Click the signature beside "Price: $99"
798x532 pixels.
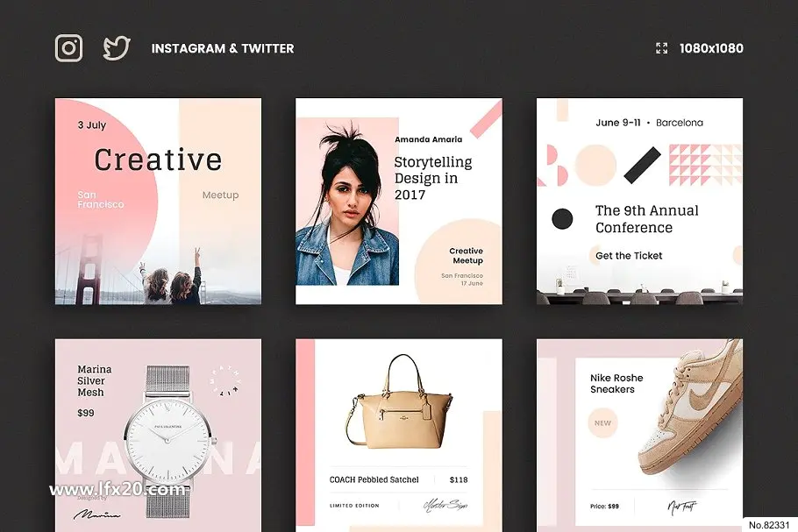pos(681,507)
